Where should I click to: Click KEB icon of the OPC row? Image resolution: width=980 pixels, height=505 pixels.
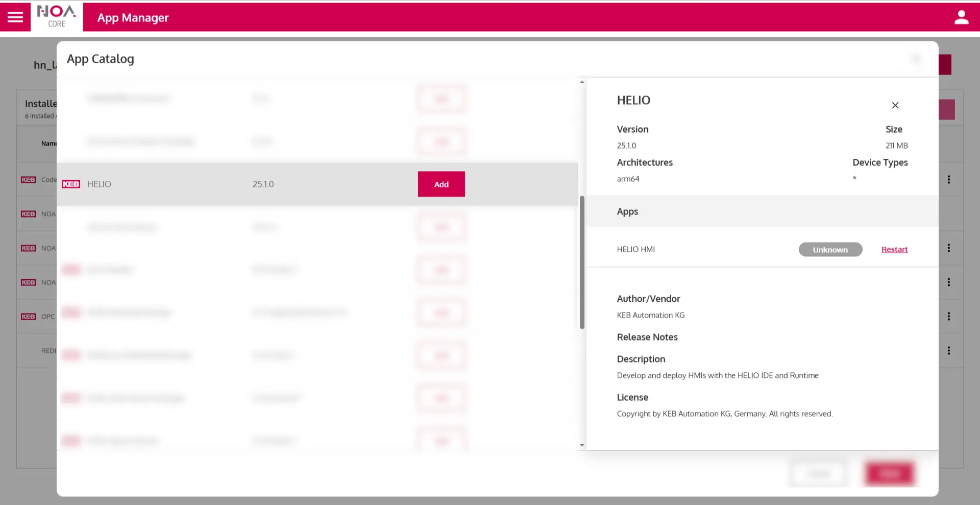(x=28, y=317)
